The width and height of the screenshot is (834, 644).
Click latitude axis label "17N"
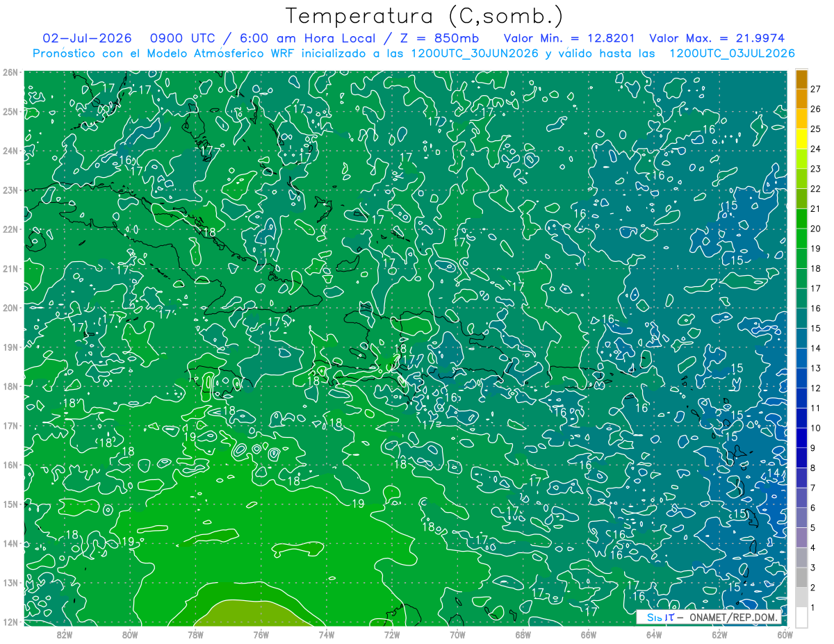(x=10, y=425)
